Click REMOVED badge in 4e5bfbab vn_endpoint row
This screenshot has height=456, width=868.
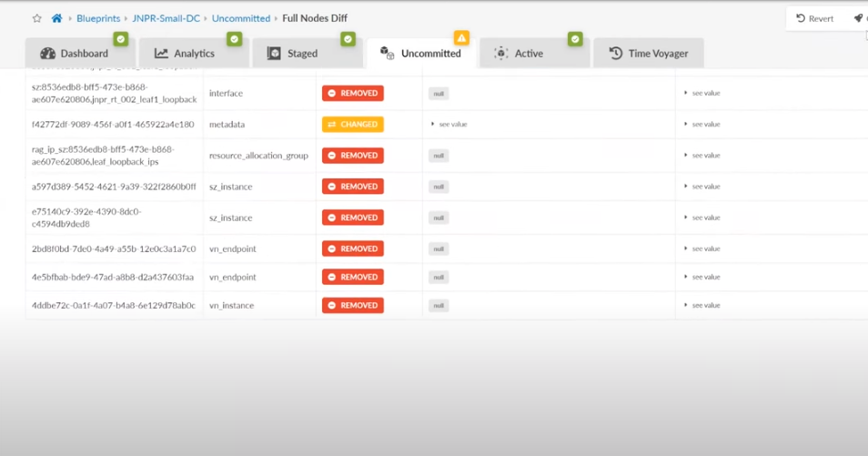[x=353, y=277]
